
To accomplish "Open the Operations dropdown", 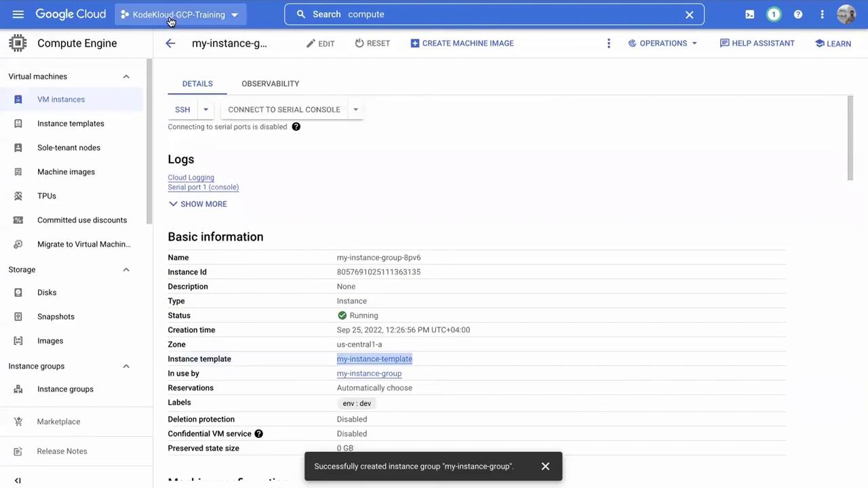I will pos(663,43).
